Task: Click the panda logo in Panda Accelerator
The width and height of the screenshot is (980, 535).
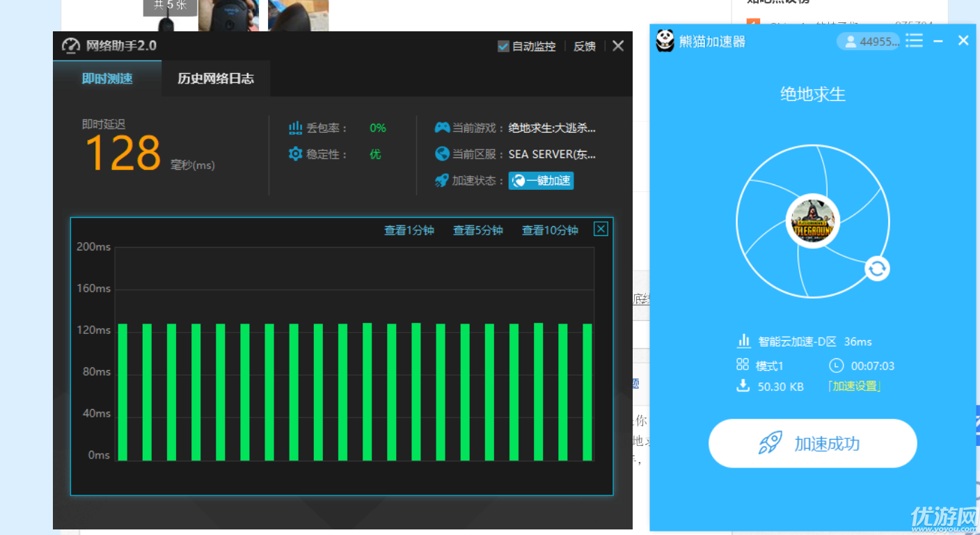Action: point(665,41)
